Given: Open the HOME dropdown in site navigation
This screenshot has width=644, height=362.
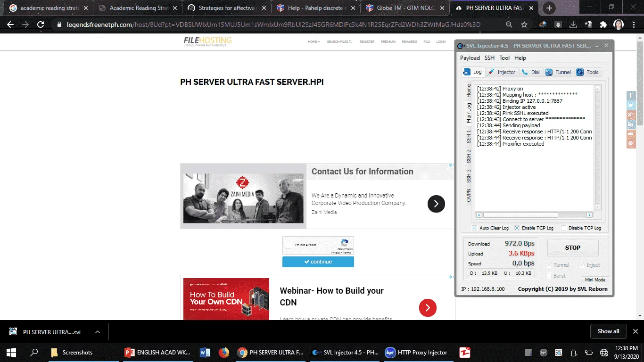Looking at the screenshot, I should click(x=314, y=42).
